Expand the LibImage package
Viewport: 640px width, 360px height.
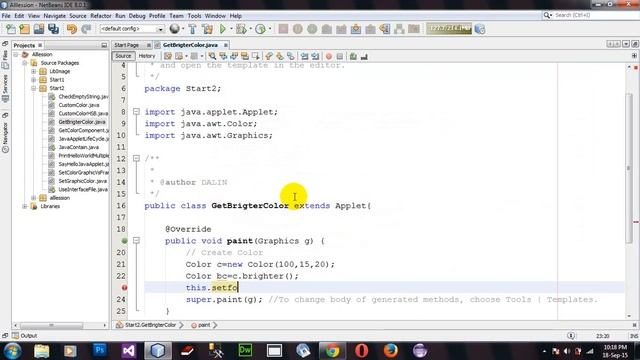click(34, 71)
